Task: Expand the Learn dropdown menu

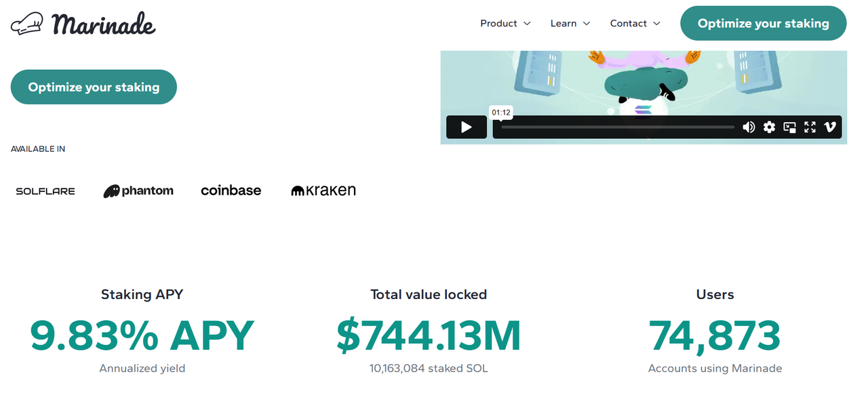Action: click(x=570, y=24)
